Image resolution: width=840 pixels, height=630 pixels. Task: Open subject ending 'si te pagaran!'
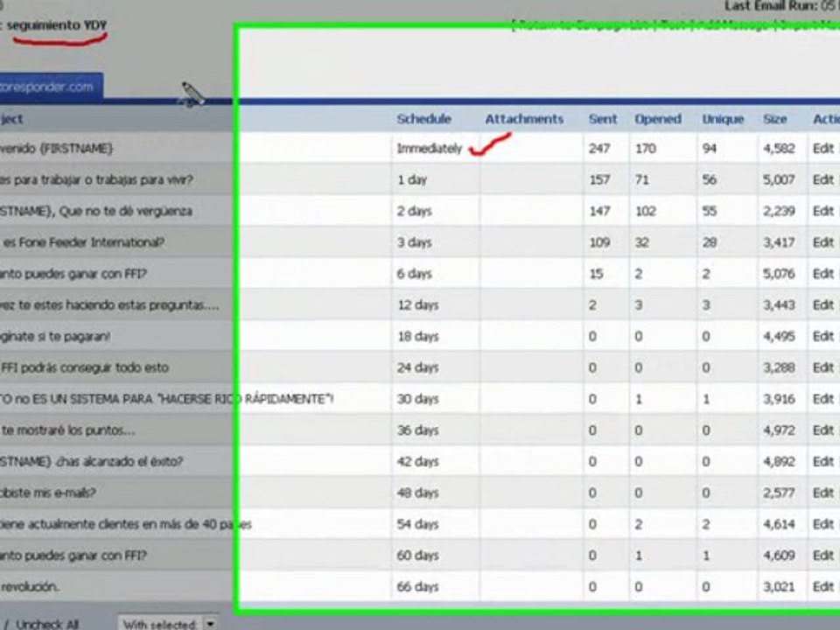tap(55, 336)
